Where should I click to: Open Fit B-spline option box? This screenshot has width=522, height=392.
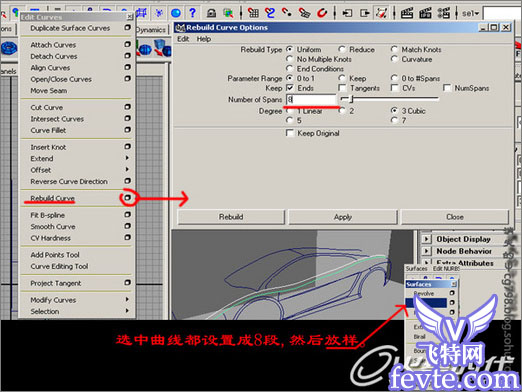coord(127,214)
